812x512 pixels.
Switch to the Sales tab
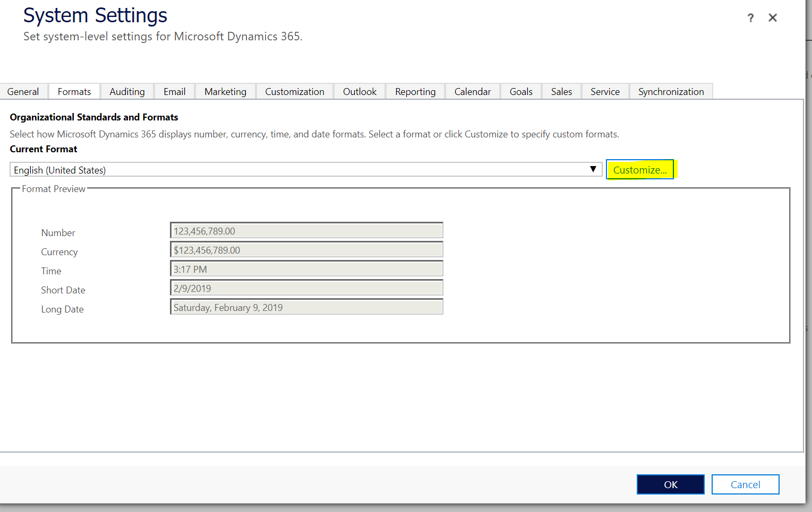coord(561,91)
